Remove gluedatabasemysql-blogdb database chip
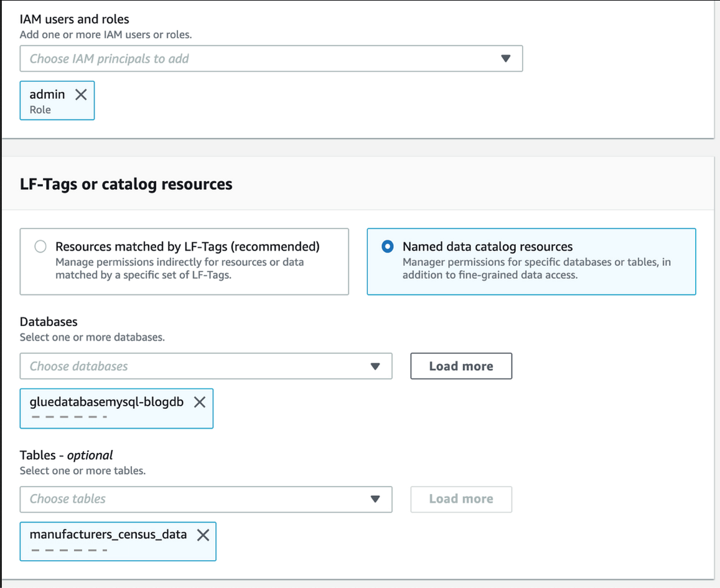 (x=199, y=402)
